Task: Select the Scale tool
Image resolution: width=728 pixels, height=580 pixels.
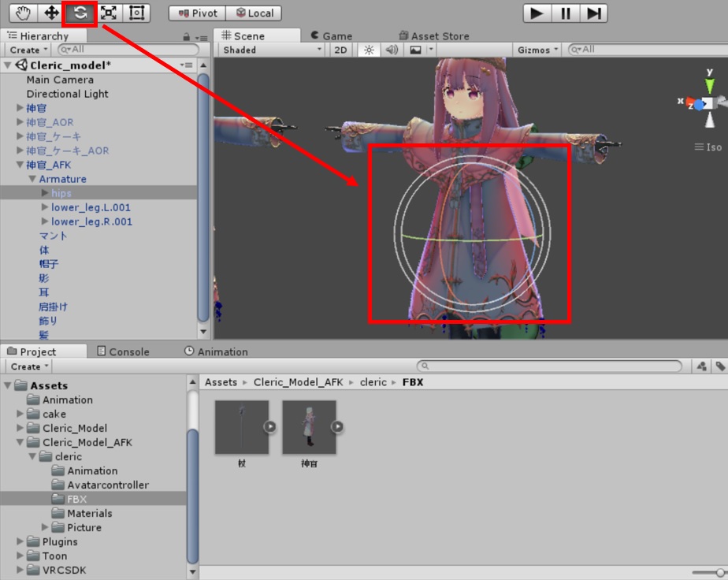Action: coord(108,13)
